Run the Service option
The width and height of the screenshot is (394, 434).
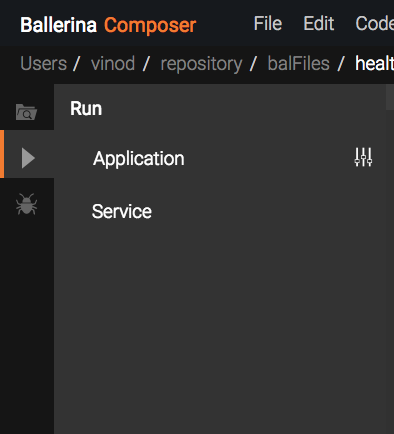coord(122,211)
